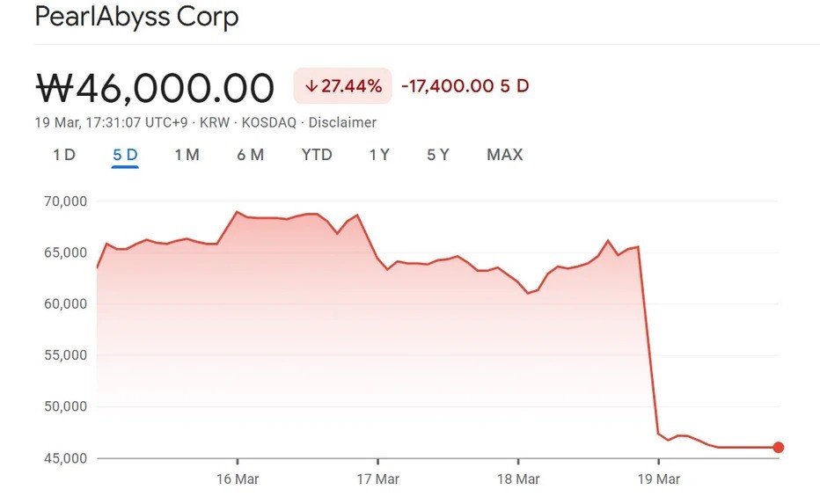
Task: Click the ₩46,000.00 price figure
Action: tap(155, 88)
